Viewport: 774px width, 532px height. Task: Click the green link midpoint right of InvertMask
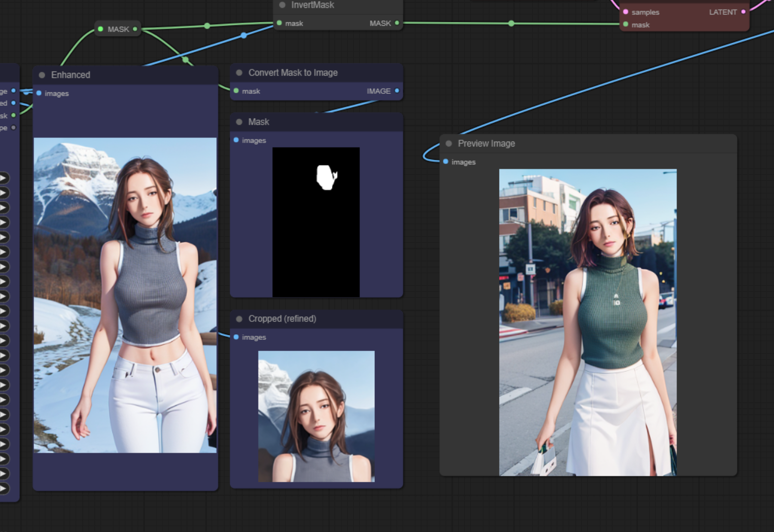[x=511, y=23]
